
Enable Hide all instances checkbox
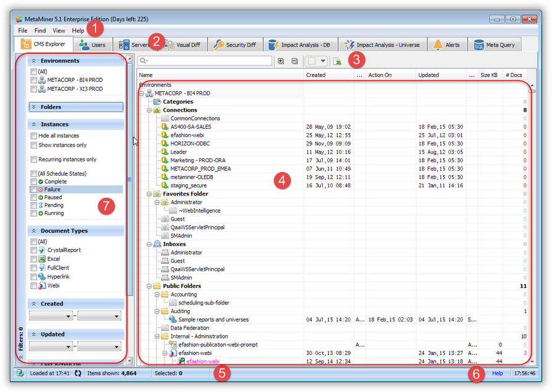(x=34, y=136)
